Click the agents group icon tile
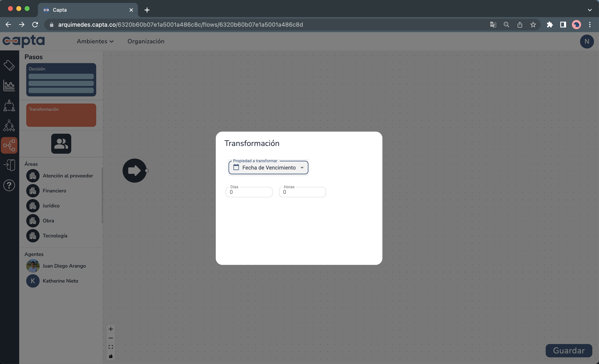This screenshot has width=599, height=364. [61, 144]
